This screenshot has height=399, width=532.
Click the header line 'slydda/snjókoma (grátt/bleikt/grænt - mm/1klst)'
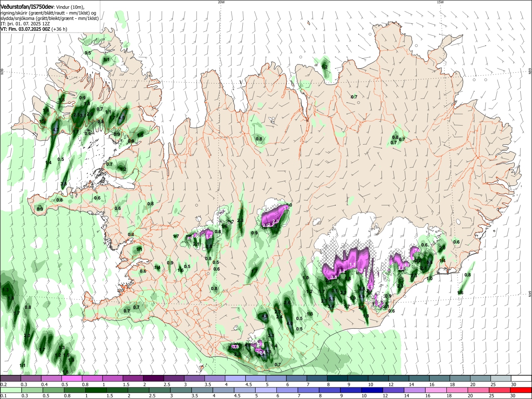[x=49, y=18]
